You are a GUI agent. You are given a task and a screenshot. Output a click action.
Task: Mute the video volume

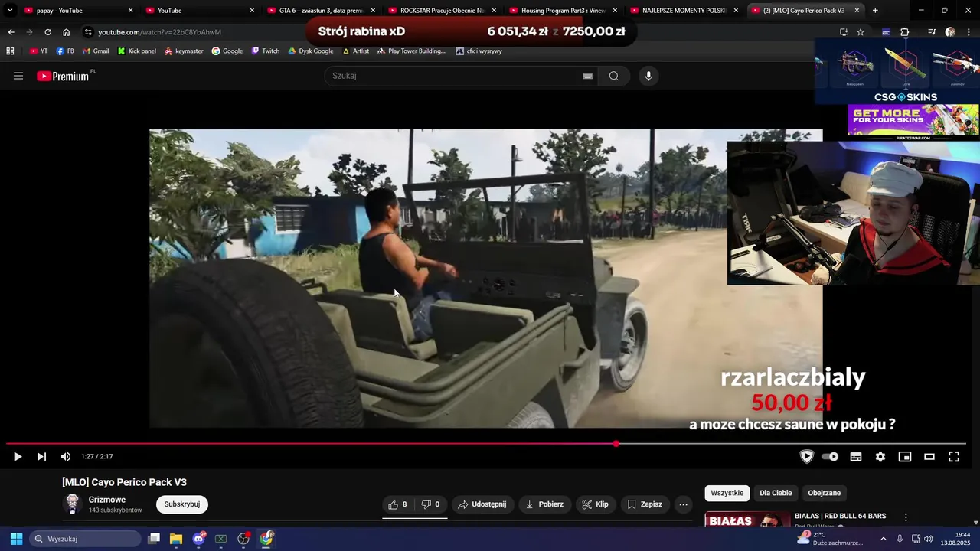click(x=66, y=457)
